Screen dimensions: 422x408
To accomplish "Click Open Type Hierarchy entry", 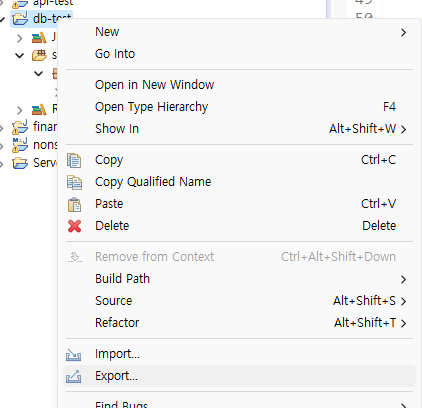I will pyautogui.click(x=239, y=107).
